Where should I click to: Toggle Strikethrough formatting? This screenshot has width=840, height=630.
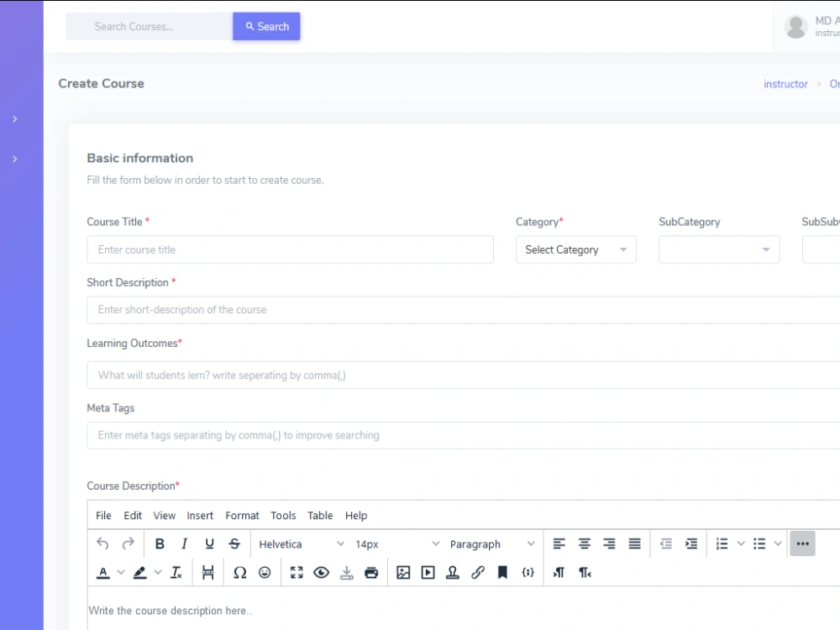[x=234, y=543]
